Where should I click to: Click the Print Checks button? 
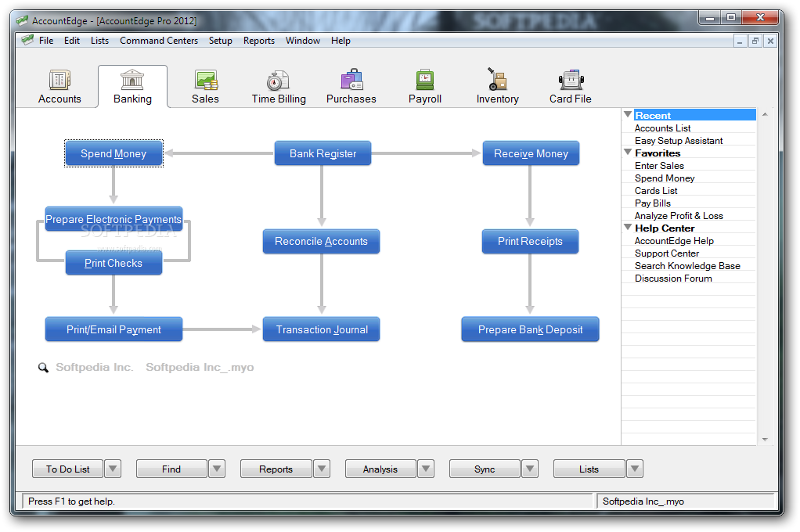point(114,263)
